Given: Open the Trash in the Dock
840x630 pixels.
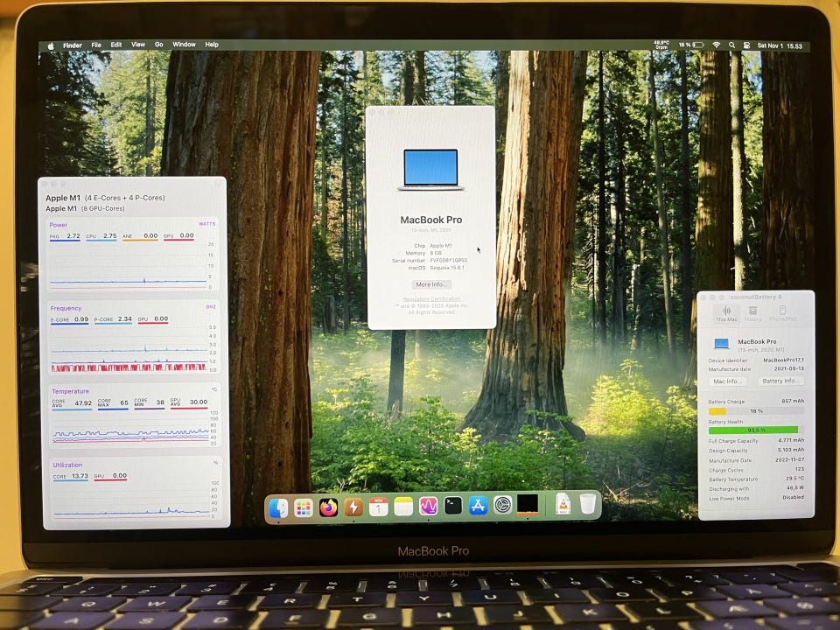Looking at the screenshot, I should click(x=588, y=504).
